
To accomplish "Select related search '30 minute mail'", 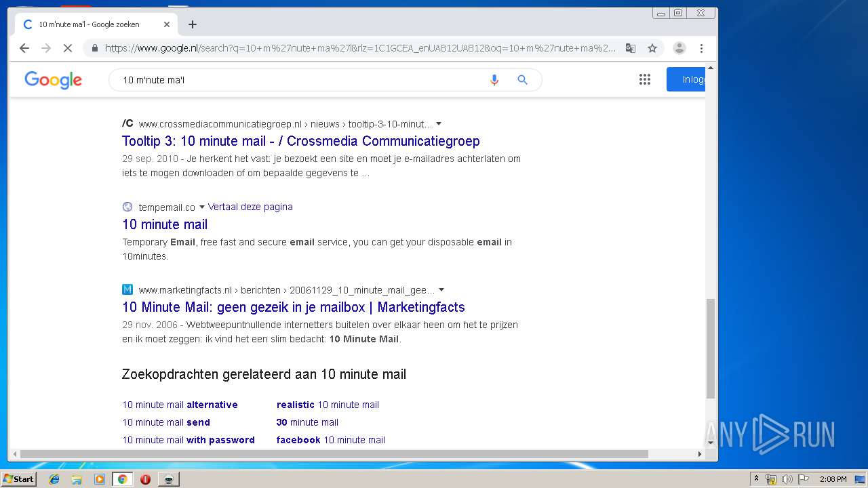I will (x=307, y=422).
